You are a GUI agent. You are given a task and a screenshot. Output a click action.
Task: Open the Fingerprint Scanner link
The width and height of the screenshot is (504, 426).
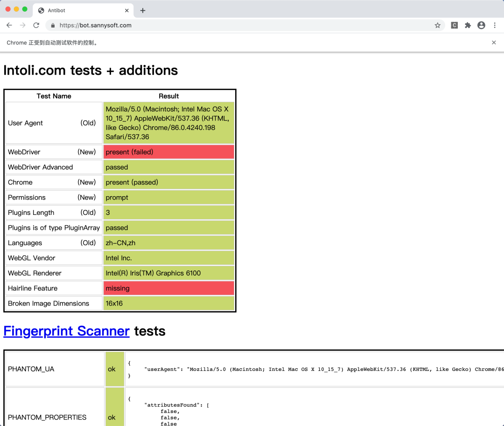[66, 331]
